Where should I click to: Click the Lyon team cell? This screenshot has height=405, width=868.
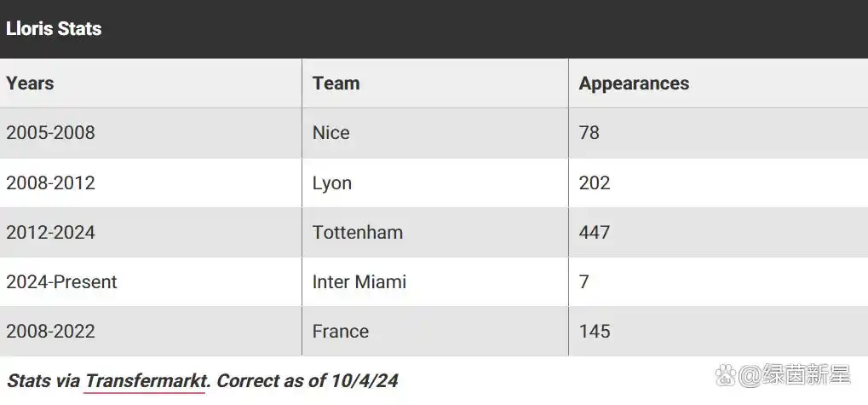[x=435, y=182]
